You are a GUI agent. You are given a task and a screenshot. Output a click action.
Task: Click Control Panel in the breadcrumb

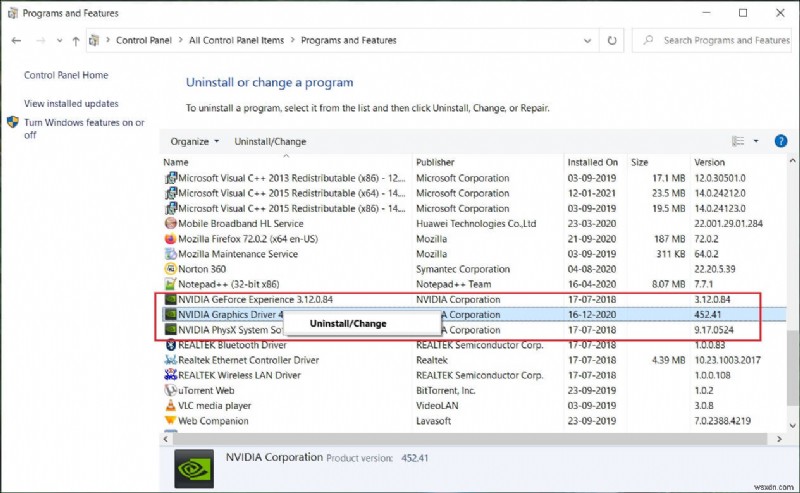[x=144, y=40]
